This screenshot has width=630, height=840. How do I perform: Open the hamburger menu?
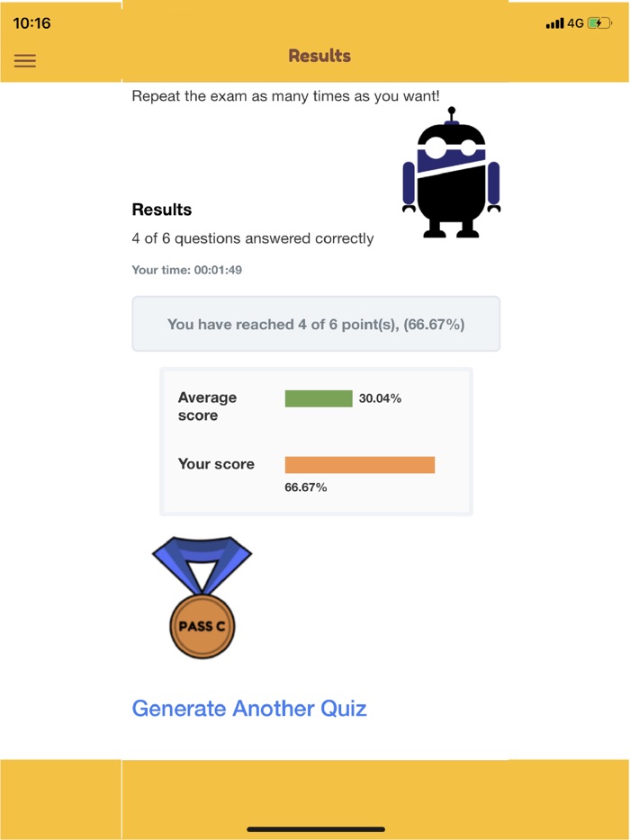[25, 61]
